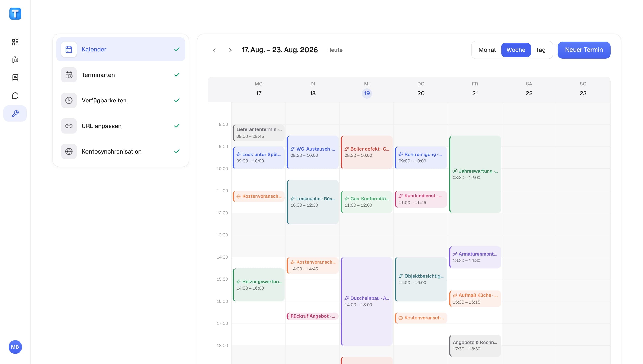Open the chat bubble icon in sidebar

(x=15, y=96)
